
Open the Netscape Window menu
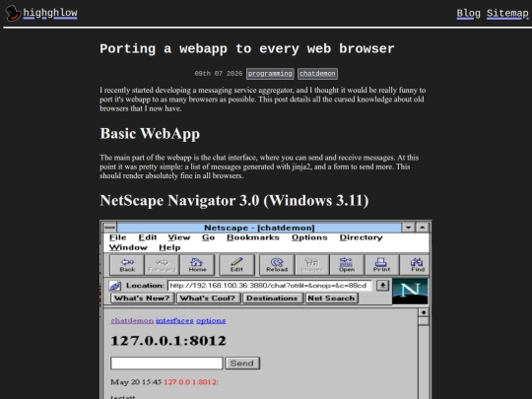tap(128, 247)
